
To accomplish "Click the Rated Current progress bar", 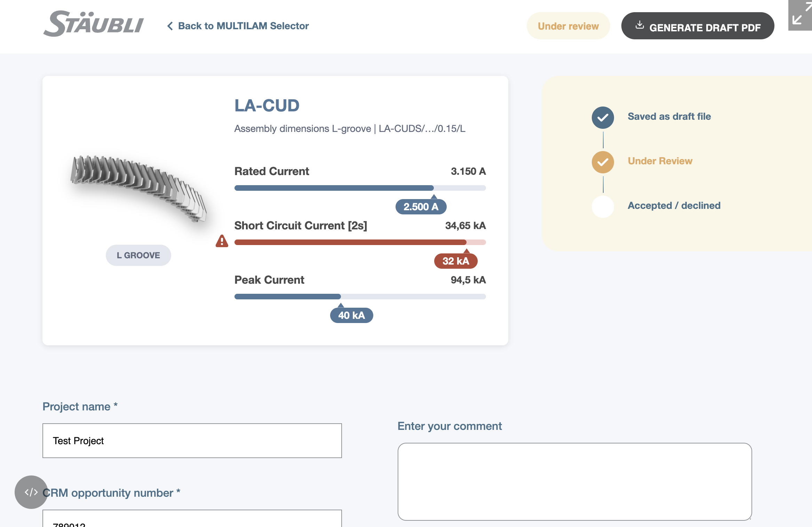I will [x=360, y=188].
